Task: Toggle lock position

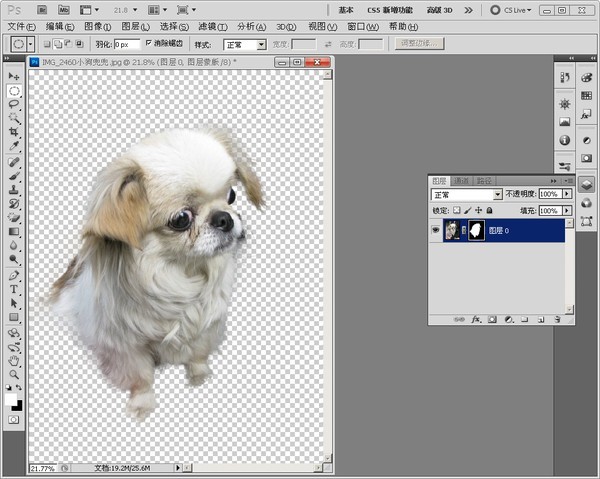Action: coord(478,210)
